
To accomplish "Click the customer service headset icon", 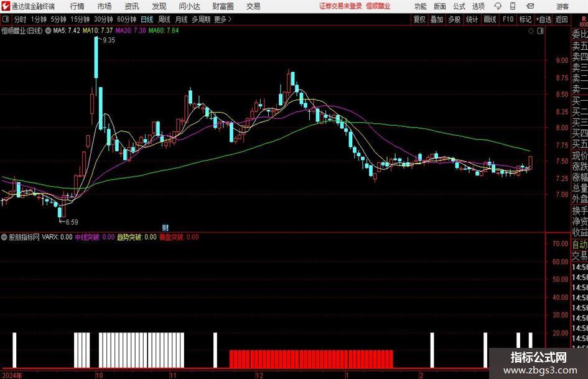I will tap(498, 6).
